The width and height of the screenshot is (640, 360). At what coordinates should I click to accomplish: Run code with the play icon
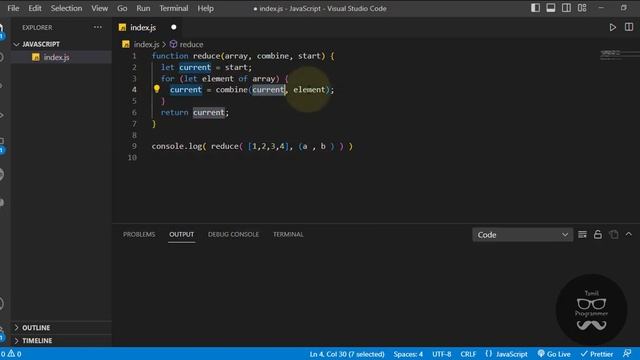(x=612, y=27)
